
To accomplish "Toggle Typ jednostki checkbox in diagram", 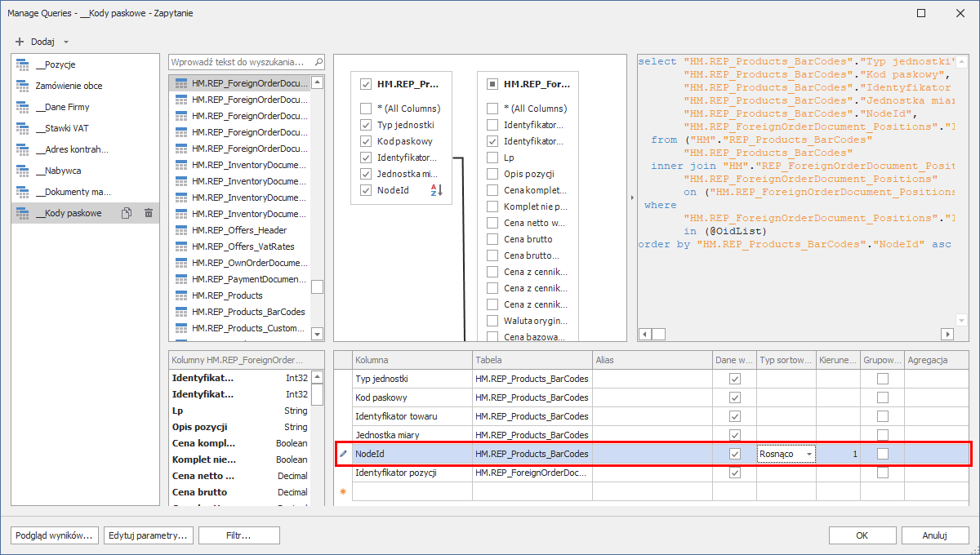I will click(366, 125).
